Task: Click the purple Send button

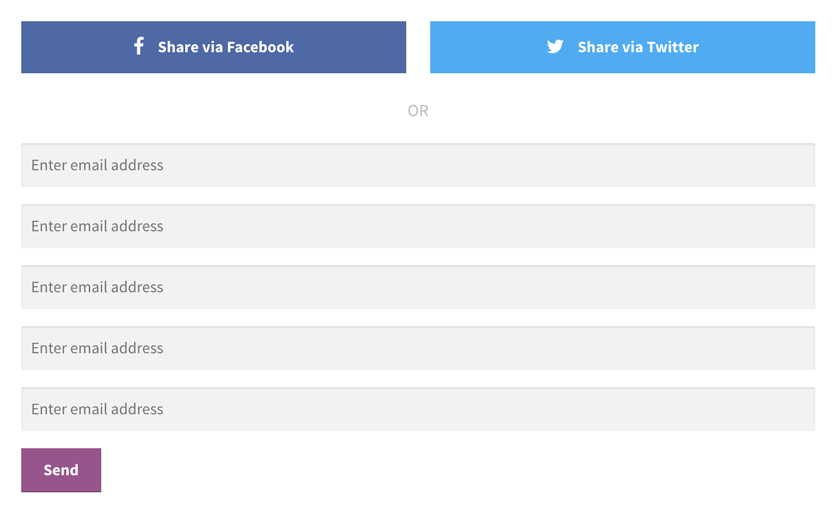Action: pyautogui.click(x=61, y=470)
